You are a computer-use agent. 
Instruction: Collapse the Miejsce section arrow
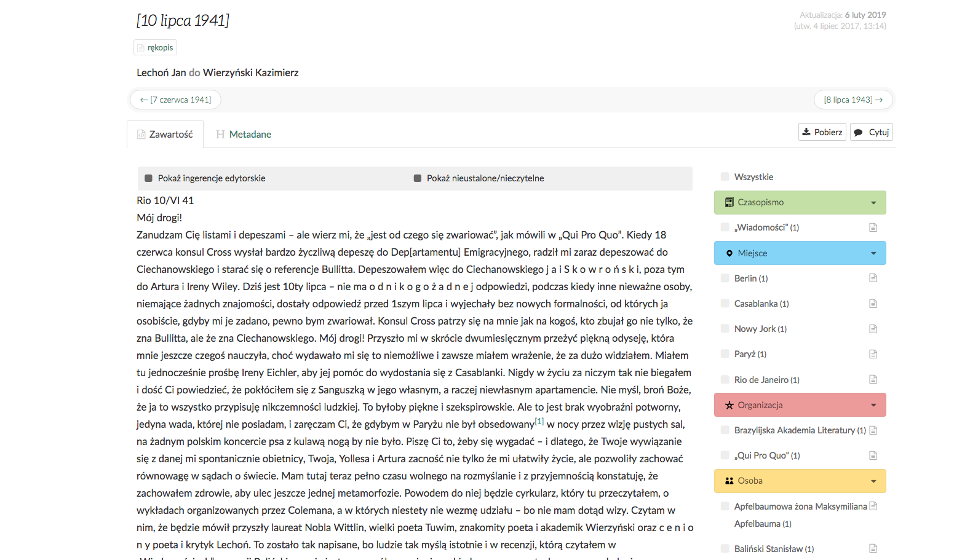(873, 253)
